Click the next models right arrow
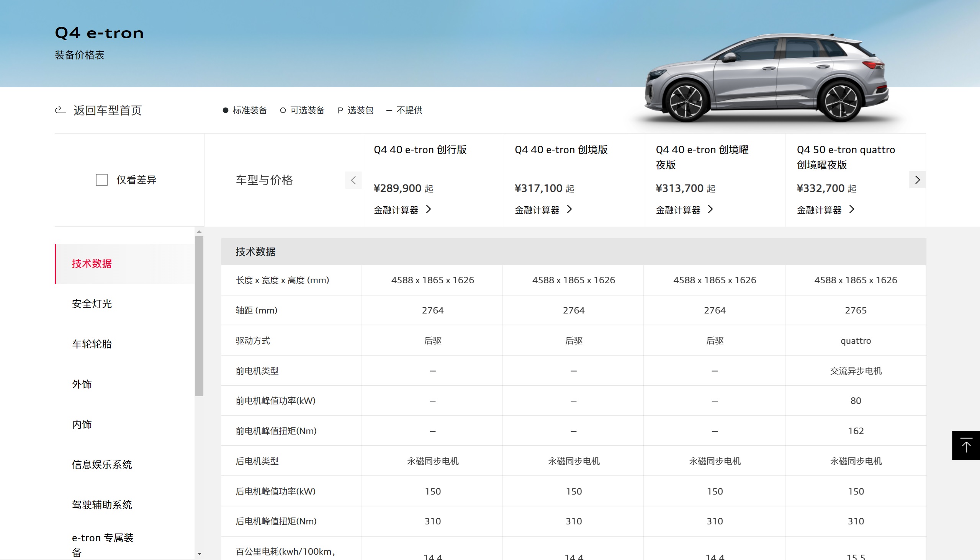 [917, 180]
